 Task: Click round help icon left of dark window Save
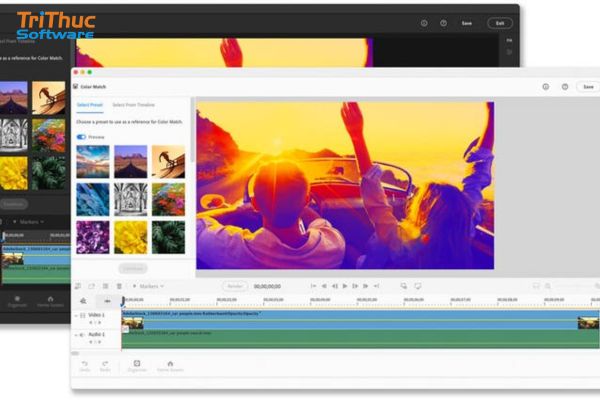point(443,23)
